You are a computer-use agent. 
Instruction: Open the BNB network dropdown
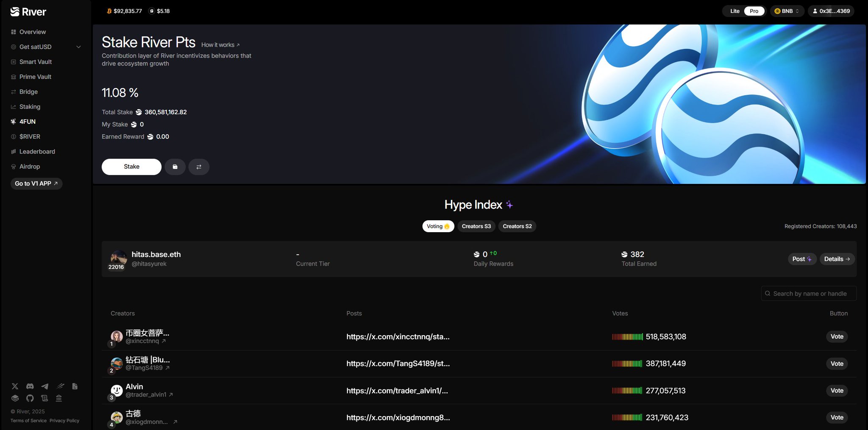point(787,11)
